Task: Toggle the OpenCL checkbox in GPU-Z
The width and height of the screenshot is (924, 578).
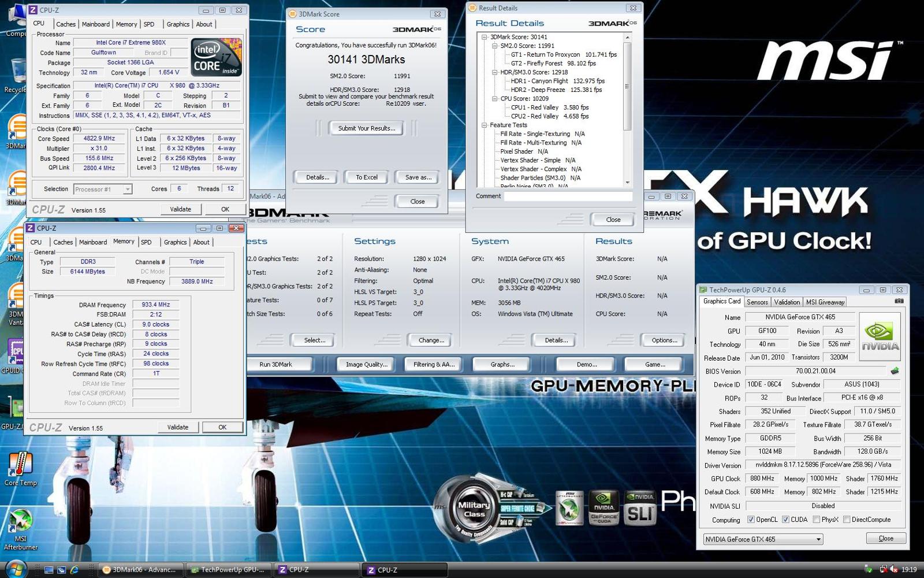Action: click(x=751, y=520)
